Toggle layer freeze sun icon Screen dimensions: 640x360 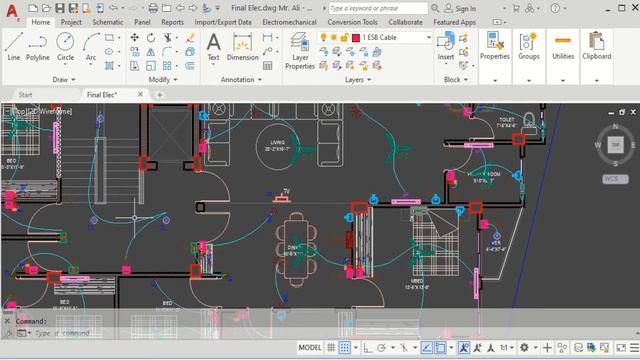tap(334, 38)
